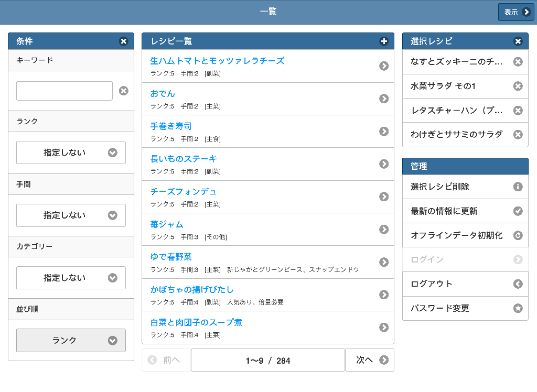This screenshot has height=392, width=537.
Task: Select ログアウト menu item
Action: (x=466, y=284)
